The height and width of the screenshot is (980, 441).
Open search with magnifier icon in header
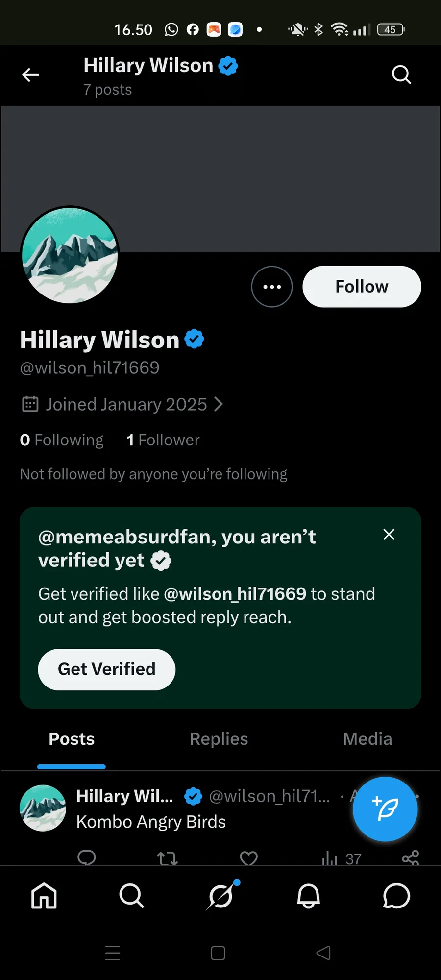click(x=401, y=75)
